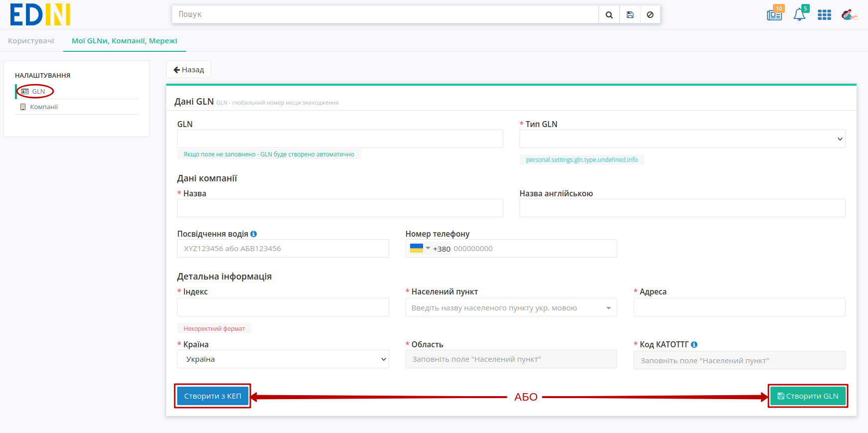Click the Некоректний формат error message

(214, 329)
